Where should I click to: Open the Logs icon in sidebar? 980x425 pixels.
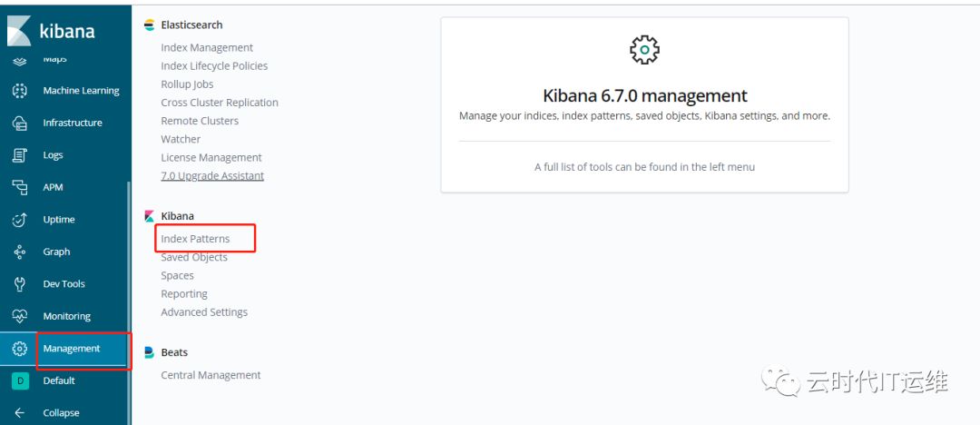pyautogui.click(x=20, y=155)
